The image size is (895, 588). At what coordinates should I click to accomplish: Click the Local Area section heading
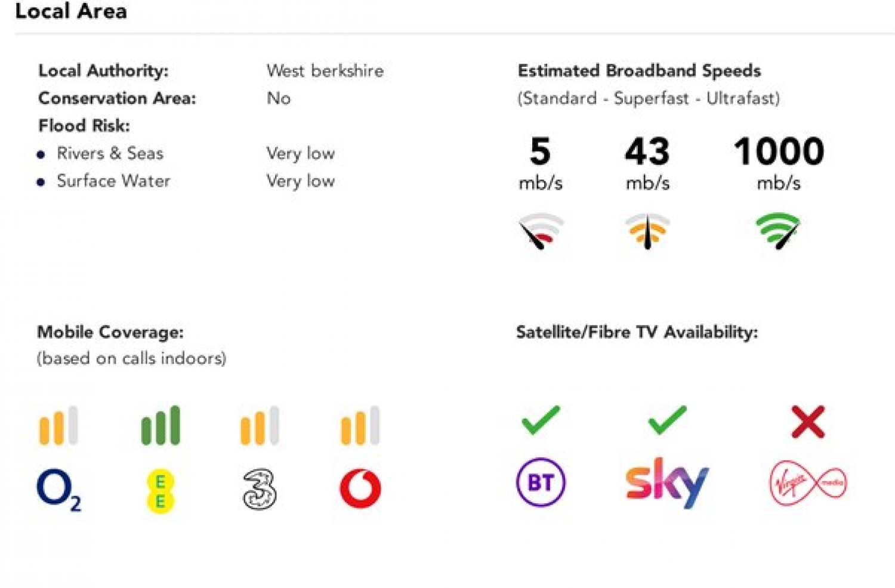[x=71, y=11]
